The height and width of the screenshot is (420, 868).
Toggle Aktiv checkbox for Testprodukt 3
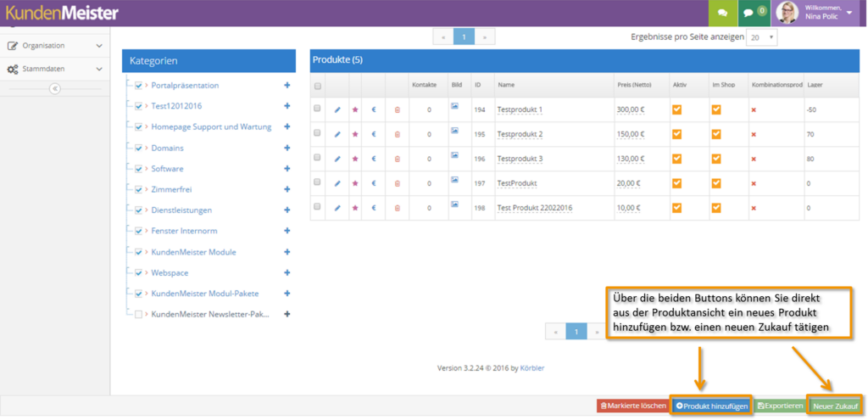677,159
